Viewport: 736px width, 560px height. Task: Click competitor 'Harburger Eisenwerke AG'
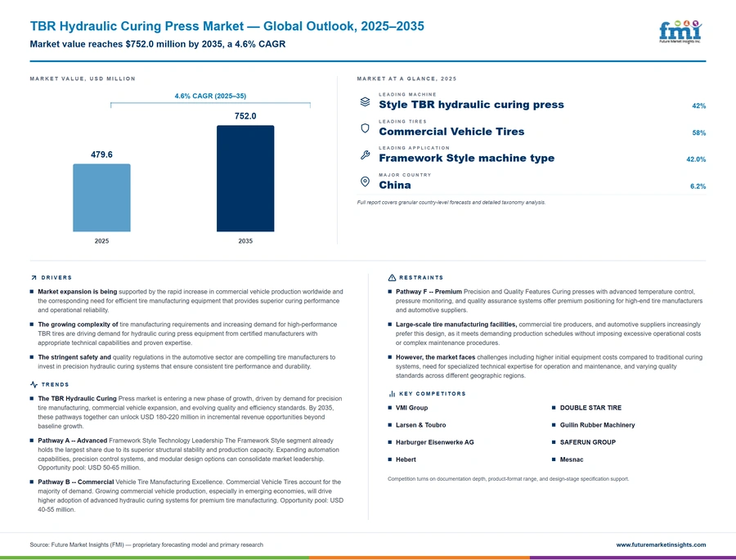click(x=435, y=442)
